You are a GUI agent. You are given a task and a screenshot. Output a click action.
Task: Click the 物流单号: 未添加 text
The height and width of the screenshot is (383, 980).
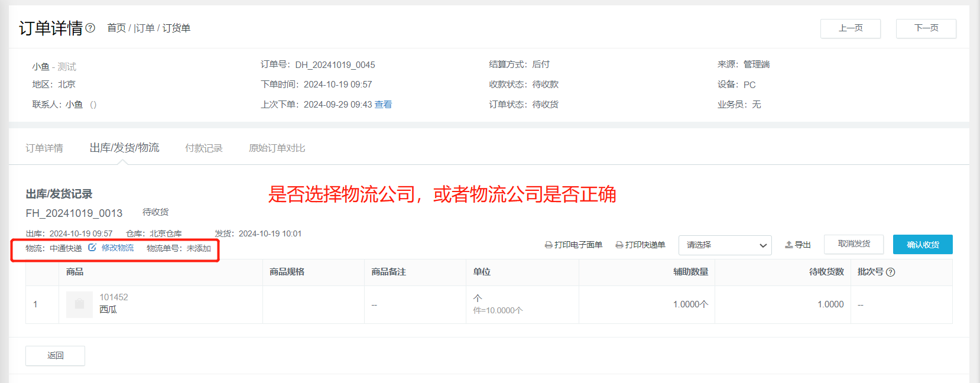coord(179,248)
